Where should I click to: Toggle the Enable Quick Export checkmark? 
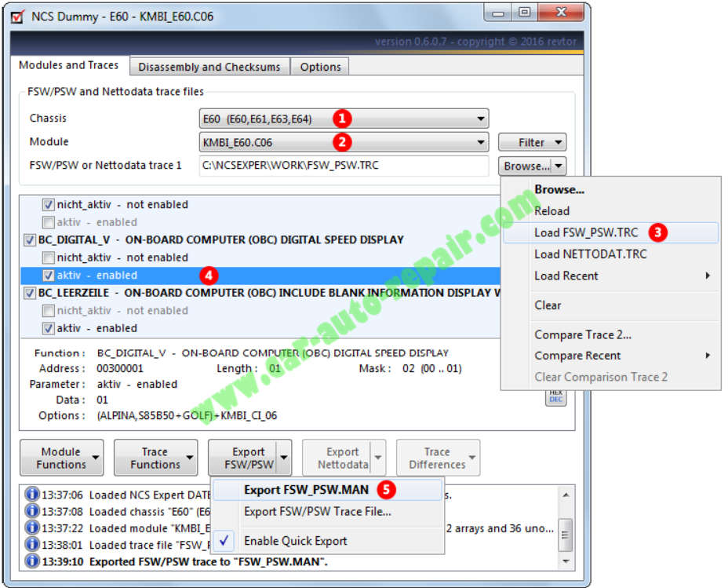[x=224, y=540]
